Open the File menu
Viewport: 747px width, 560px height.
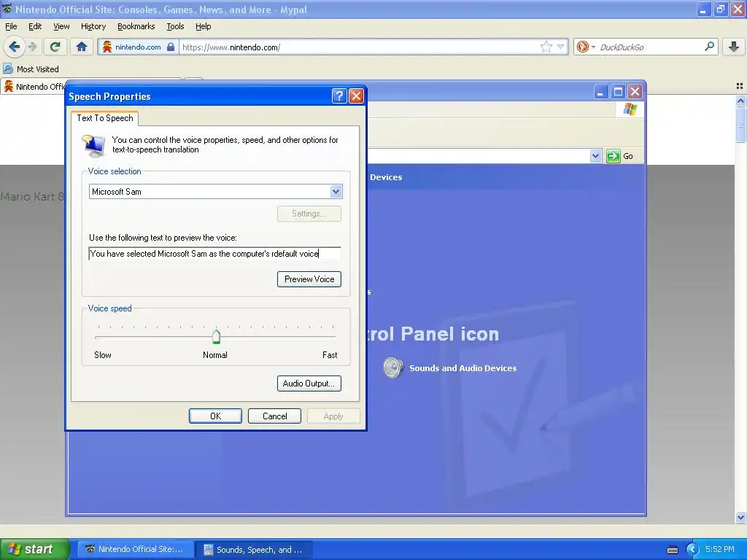11,26
